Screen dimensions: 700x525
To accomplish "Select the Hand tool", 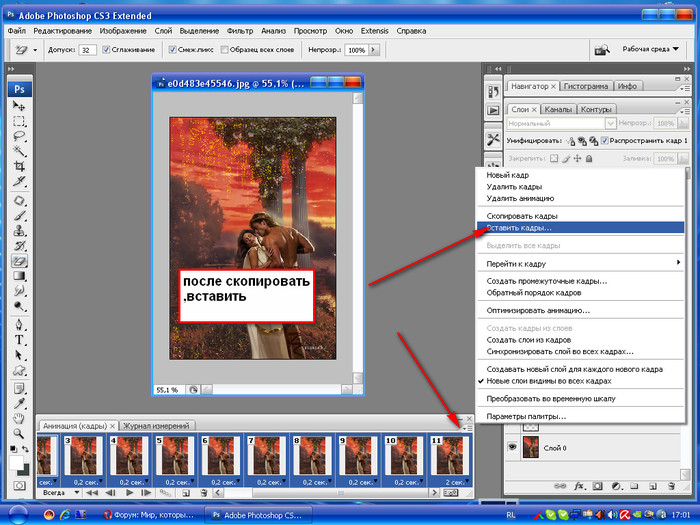I will click(x=19, y=419).
